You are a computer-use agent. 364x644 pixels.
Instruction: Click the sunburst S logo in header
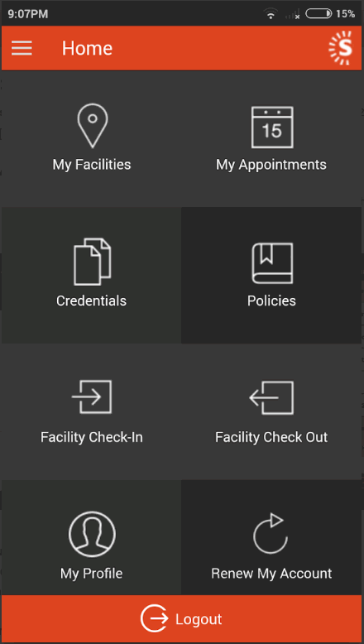pos(341,48)
